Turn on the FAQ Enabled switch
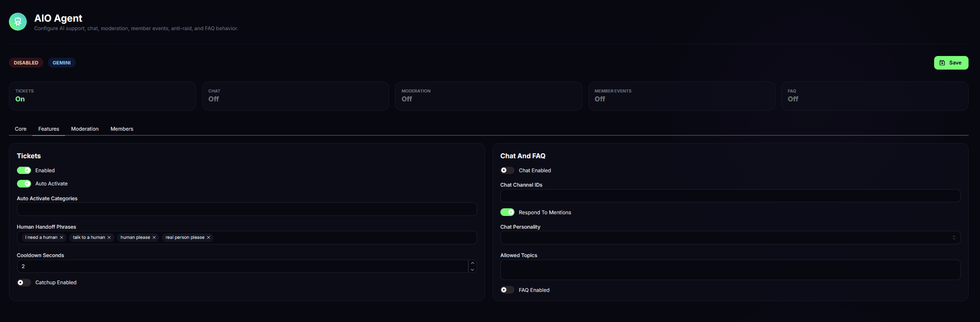The width and height of the screenshot is (980, 322). pos(507,290)
